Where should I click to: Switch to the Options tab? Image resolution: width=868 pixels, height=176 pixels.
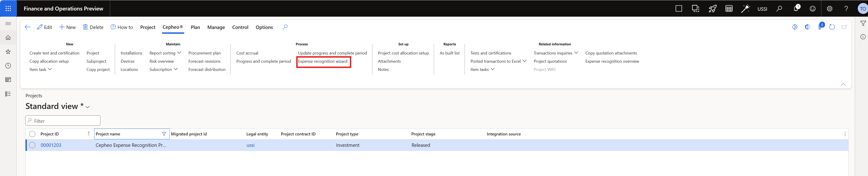click(x=264, y=27)
